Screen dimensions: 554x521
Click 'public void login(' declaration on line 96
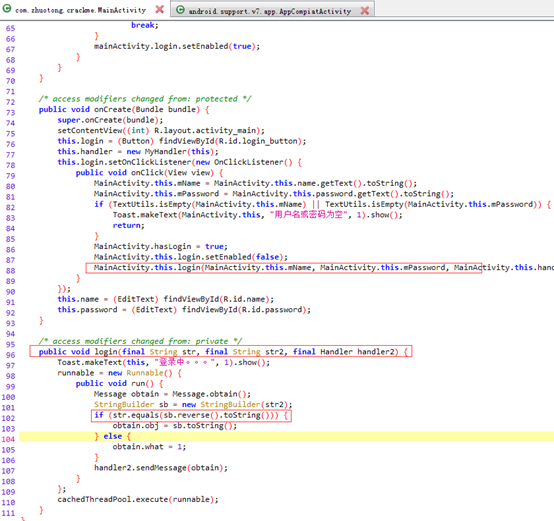[80, 351]
